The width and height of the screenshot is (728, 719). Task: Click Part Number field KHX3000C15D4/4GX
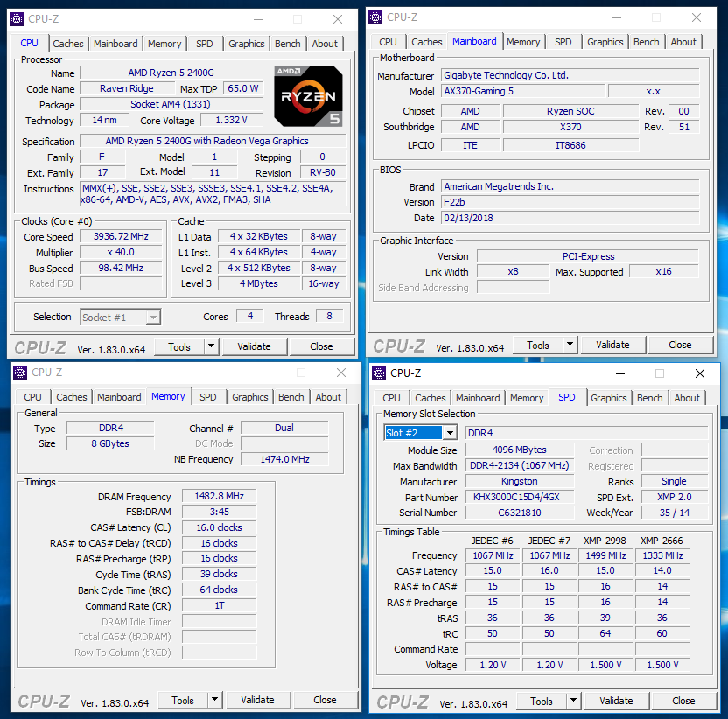[520, 497]
